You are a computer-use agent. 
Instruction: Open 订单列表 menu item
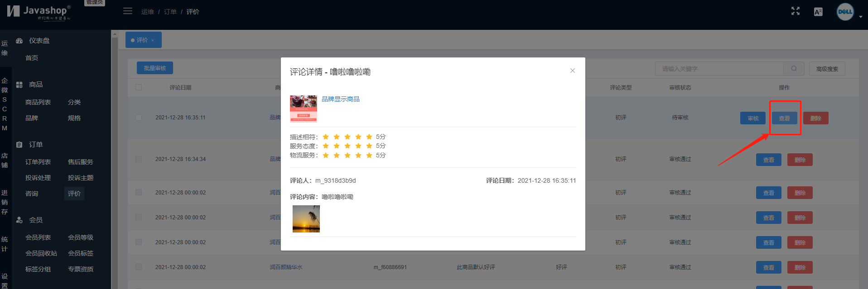point(38,162)
